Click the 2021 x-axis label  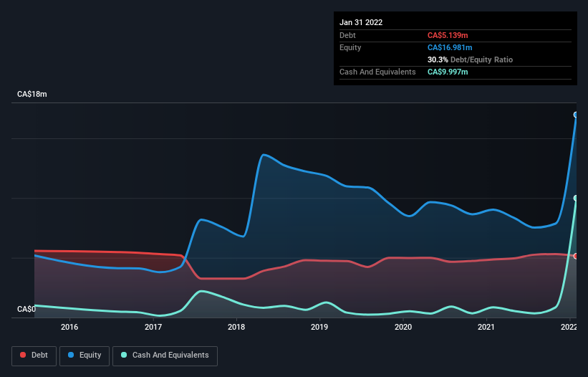coord(486,327)
